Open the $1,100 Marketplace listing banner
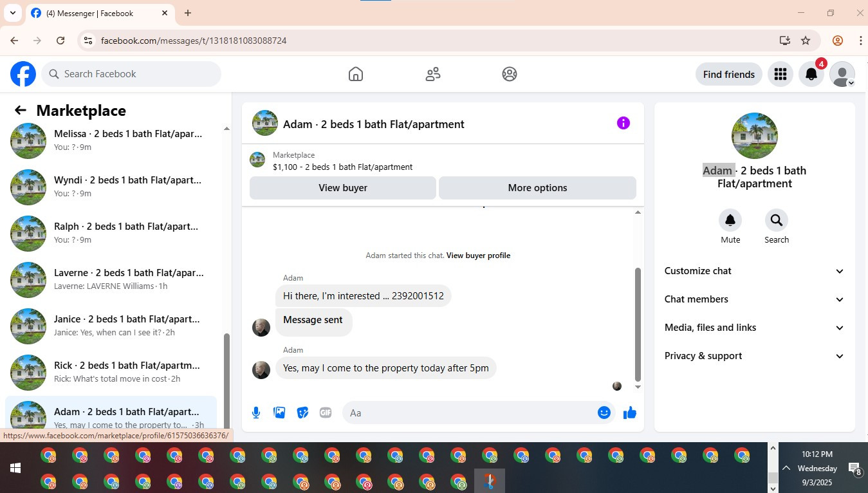 tap(443, 161)
